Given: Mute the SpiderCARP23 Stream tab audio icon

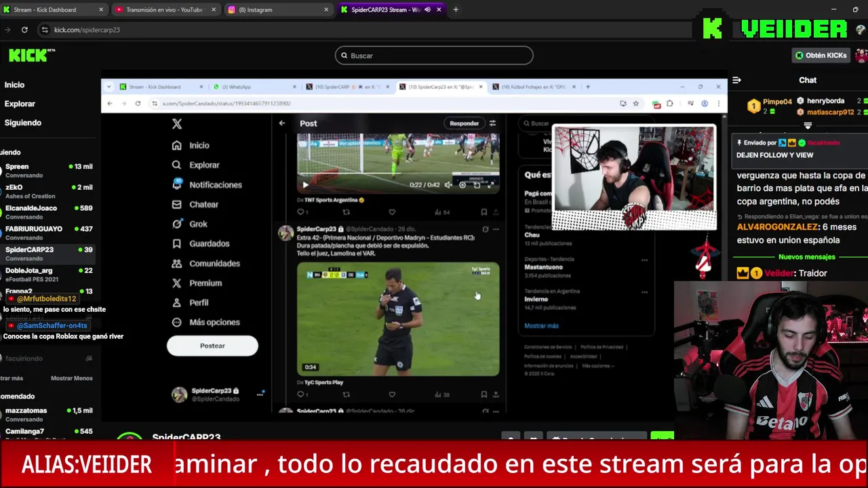Looking at the screenshot, I should 427,9.
